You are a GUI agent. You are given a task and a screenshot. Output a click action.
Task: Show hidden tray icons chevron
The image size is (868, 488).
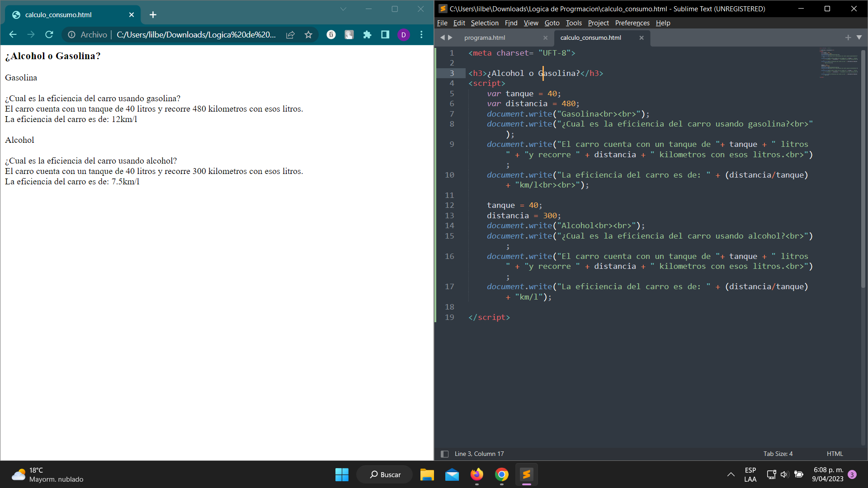click(731, 474)
